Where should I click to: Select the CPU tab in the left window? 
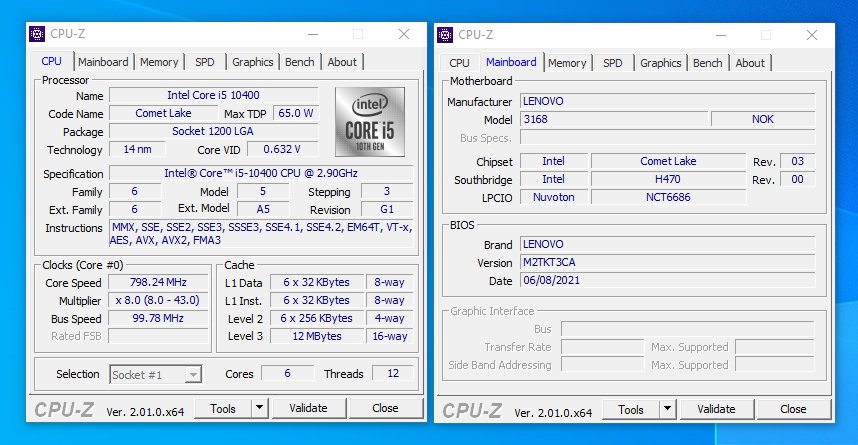(x=51, y=61)
